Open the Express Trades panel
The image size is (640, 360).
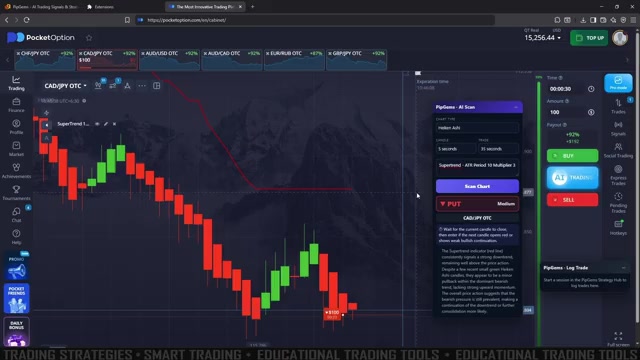pos(618,175)
